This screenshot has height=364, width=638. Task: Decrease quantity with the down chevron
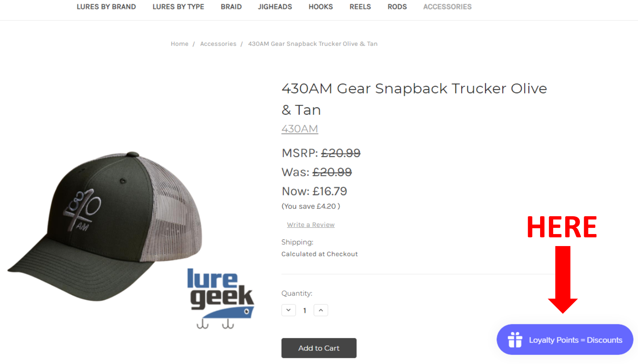(x=289, y=310)
